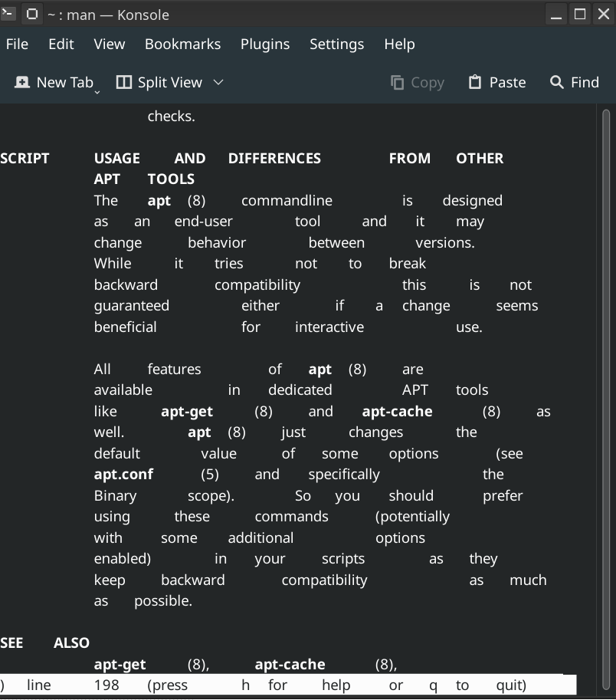The height and width of the screenshot is (700, 616).
Task: Click the grayed-out Copy icon
Action: coord(397,82)
